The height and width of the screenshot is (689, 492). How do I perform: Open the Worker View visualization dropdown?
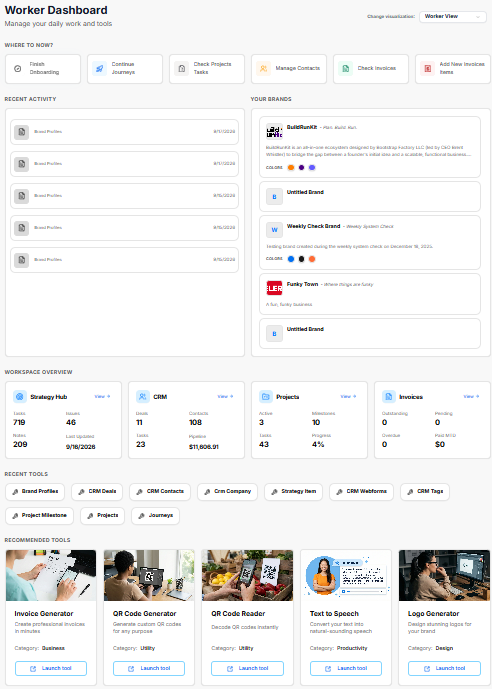[452, 16]
